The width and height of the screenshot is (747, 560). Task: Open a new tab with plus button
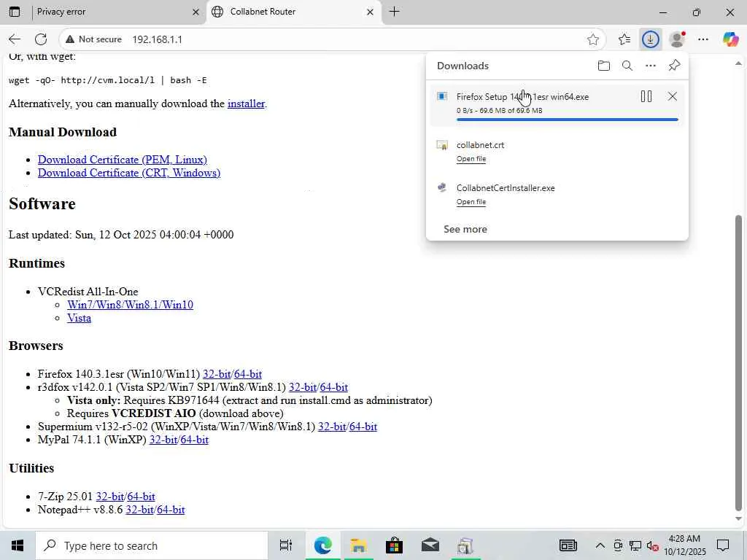click(395, 12)
